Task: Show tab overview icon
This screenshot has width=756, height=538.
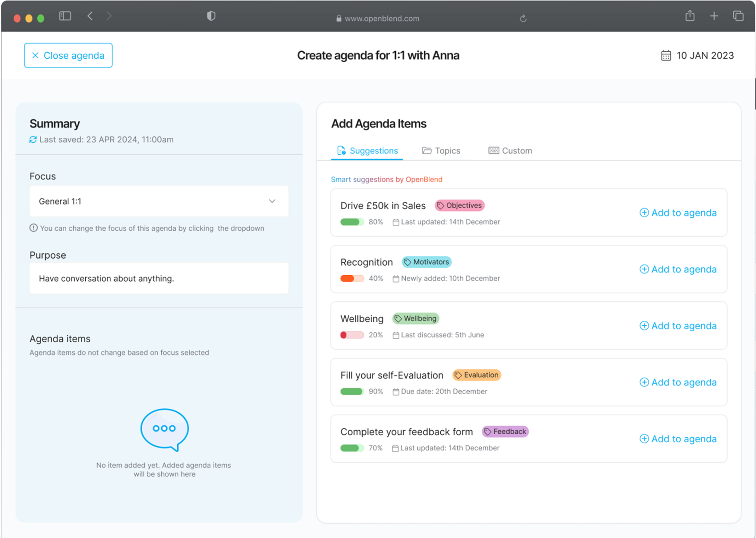Action: point(738,16)
